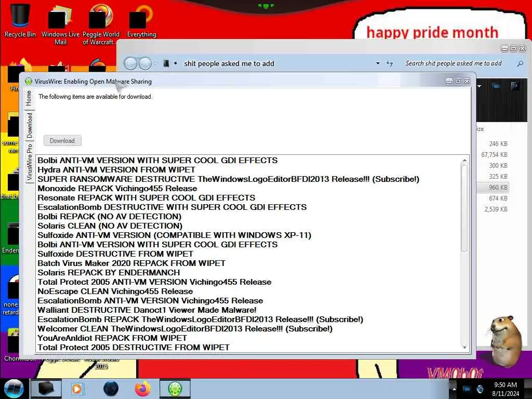Switch to the Home tab in VirusWire

click(29, 98)
